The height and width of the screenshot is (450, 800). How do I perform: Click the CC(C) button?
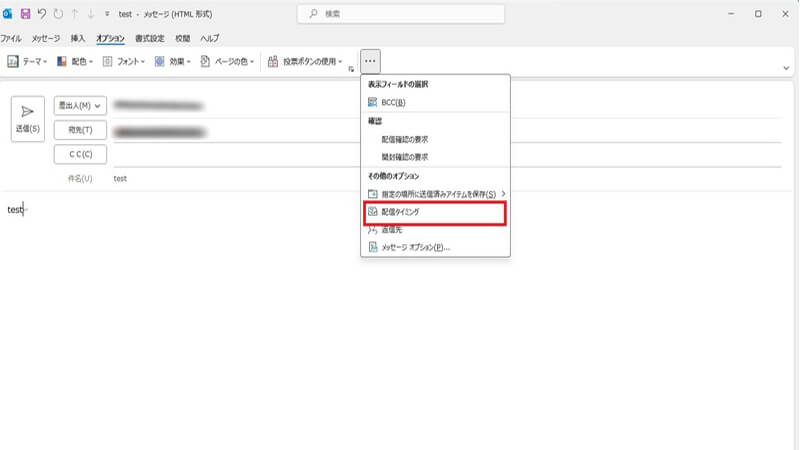coord(80,154)
